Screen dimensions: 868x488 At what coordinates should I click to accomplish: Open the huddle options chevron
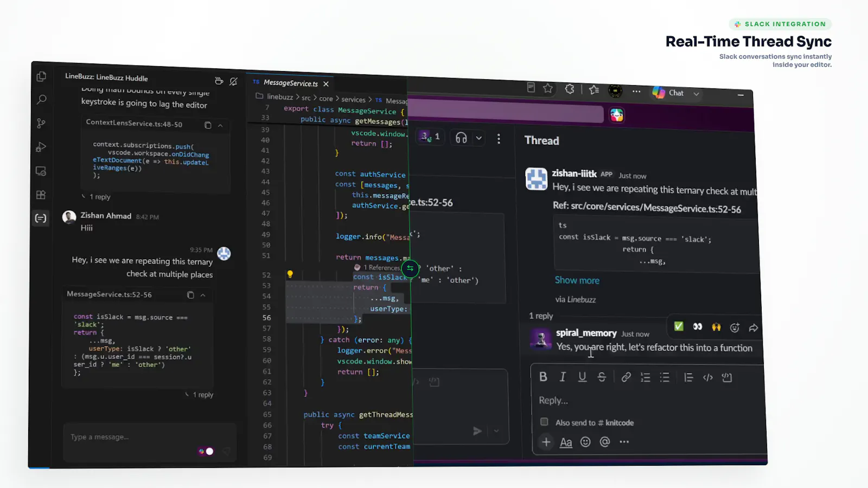(x=478, y=138)
